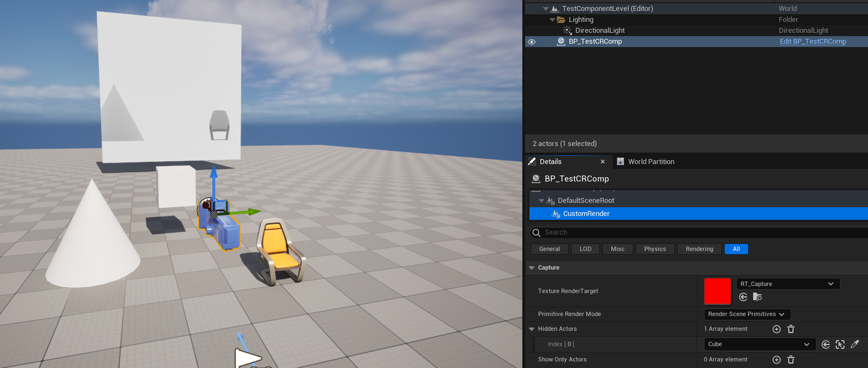
Task: Add an element to Show Only Actors
Action: 776,359
